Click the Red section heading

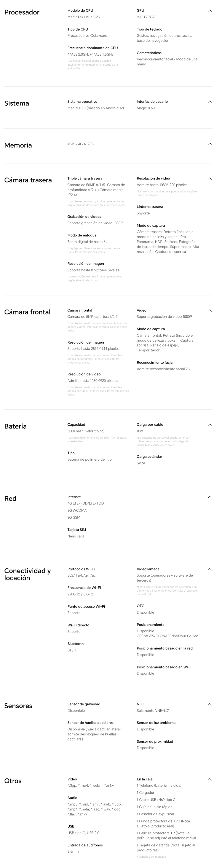[x=10, y=499]
